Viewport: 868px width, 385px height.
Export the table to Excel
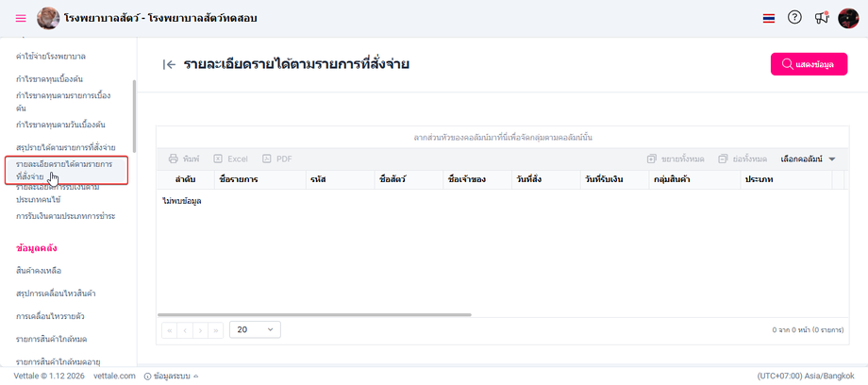tap(231, 159)
